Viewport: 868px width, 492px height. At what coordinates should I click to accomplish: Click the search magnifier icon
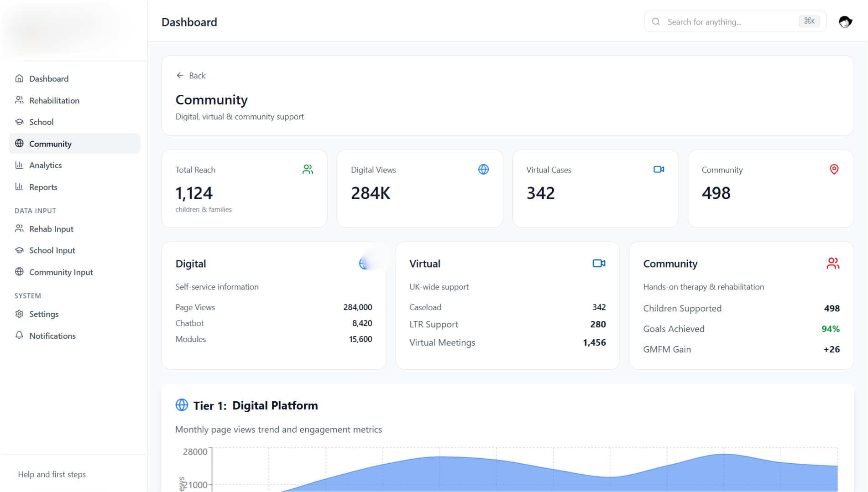click(656, 22)
